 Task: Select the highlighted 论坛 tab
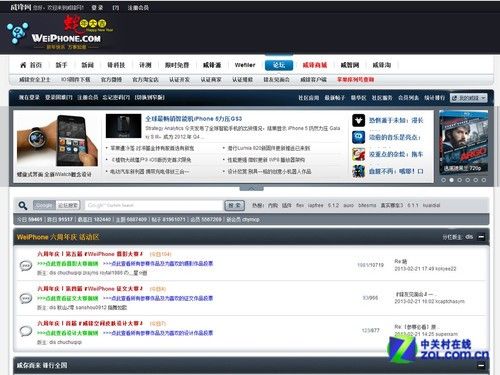(279, 65)
